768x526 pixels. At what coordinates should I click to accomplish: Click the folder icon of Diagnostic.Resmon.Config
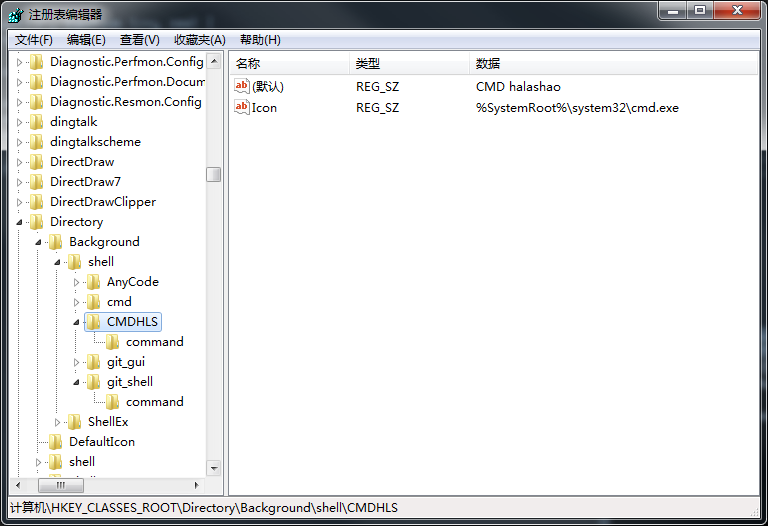37,102
